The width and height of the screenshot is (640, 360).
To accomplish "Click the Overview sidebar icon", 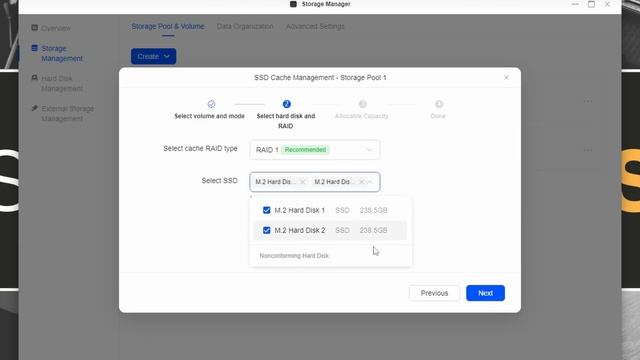I will click(35, 28).
